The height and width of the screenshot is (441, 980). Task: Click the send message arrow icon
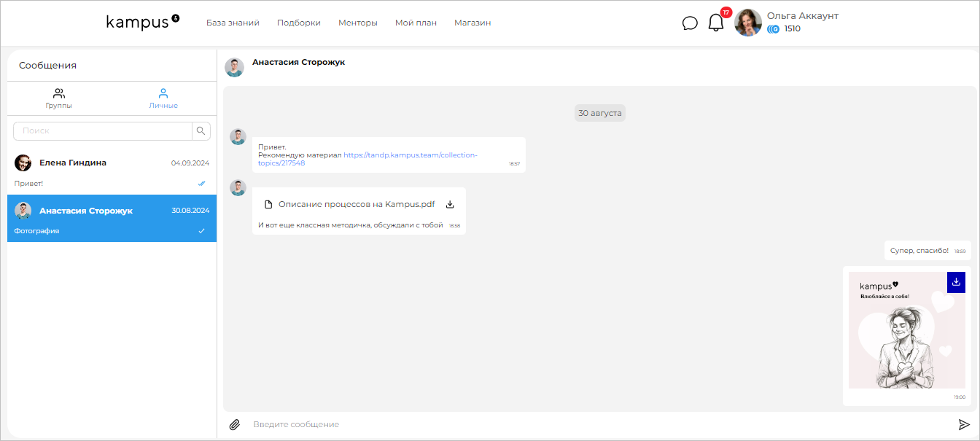coord(961,424)
